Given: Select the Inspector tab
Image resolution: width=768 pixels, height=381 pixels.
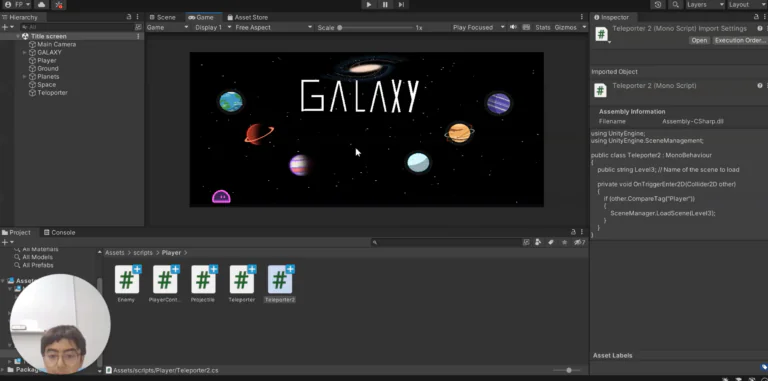Looking at the screenshot, I should click(614, 17).
